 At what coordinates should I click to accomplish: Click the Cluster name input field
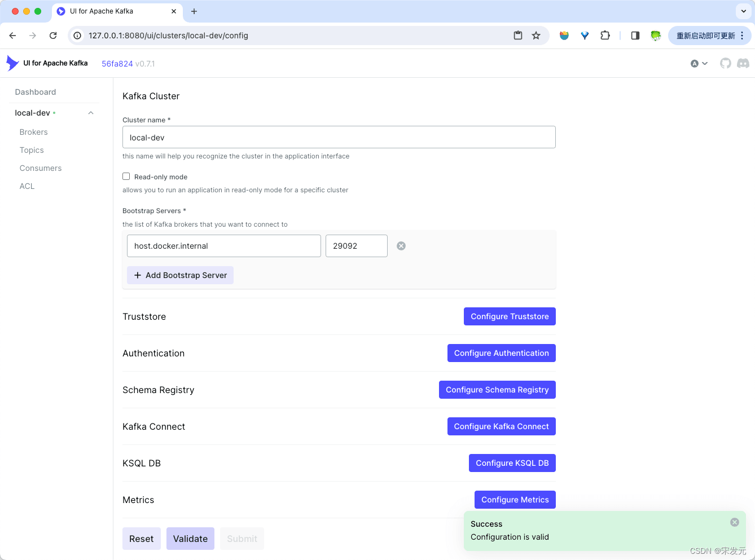(339, 137)
